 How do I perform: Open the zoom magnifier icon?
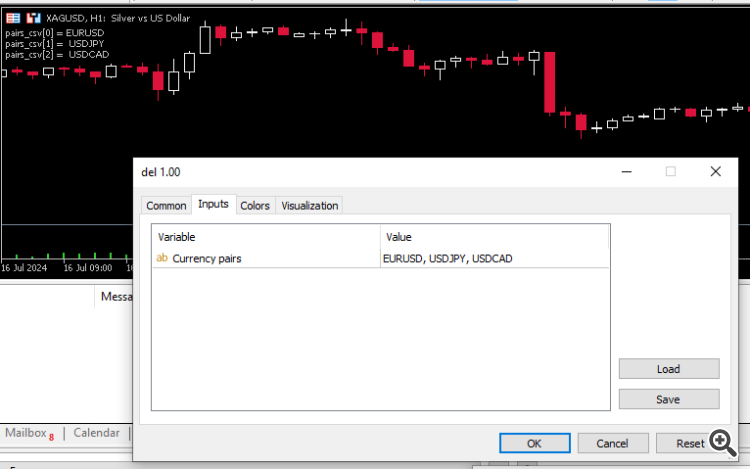(x=722, y=443)
